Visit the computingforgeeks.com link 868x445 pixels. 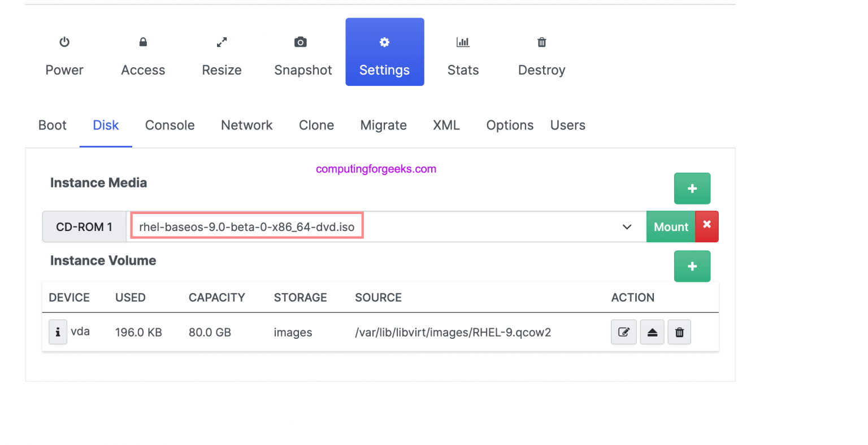376,168
